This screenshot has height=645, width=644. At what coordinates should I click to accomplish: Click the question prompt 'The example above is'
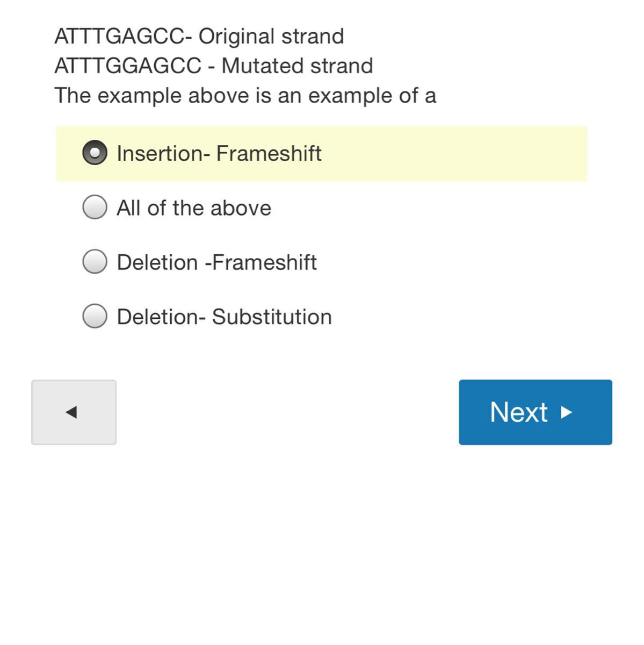point(245,96)
